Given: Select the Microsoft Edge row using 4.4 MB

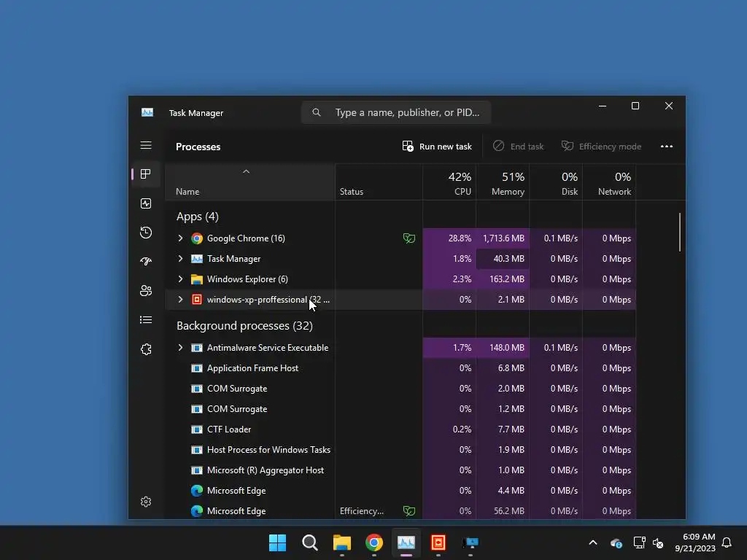Looking at the screenshot, I should 400,491.
